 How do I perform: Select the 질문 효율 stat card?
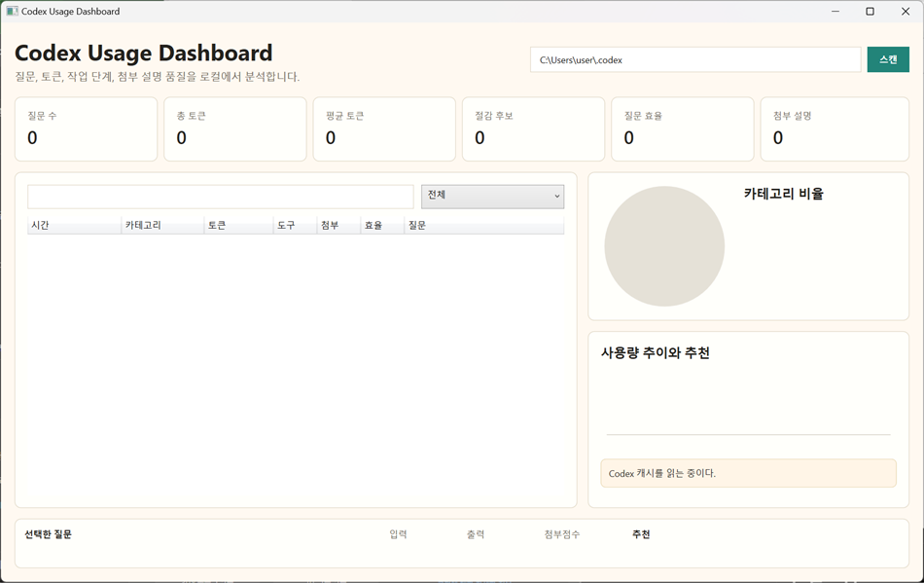(x=683, y=129)
